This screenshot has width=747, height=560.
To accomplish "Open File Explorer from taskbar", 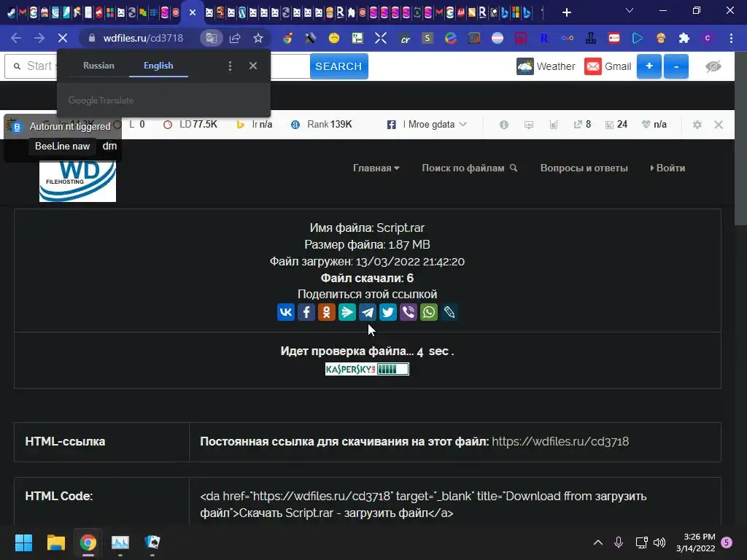I will click(x=55, y=542).
